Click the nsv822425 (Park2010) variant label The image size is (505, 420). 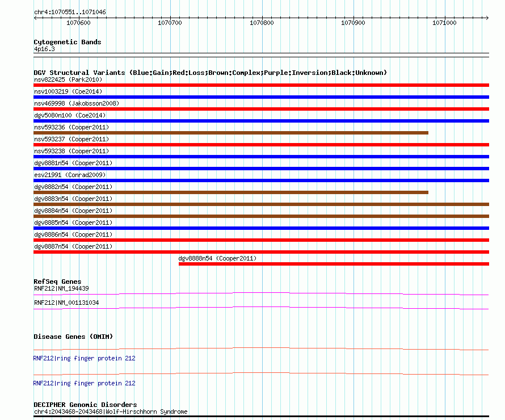(68, 79)
